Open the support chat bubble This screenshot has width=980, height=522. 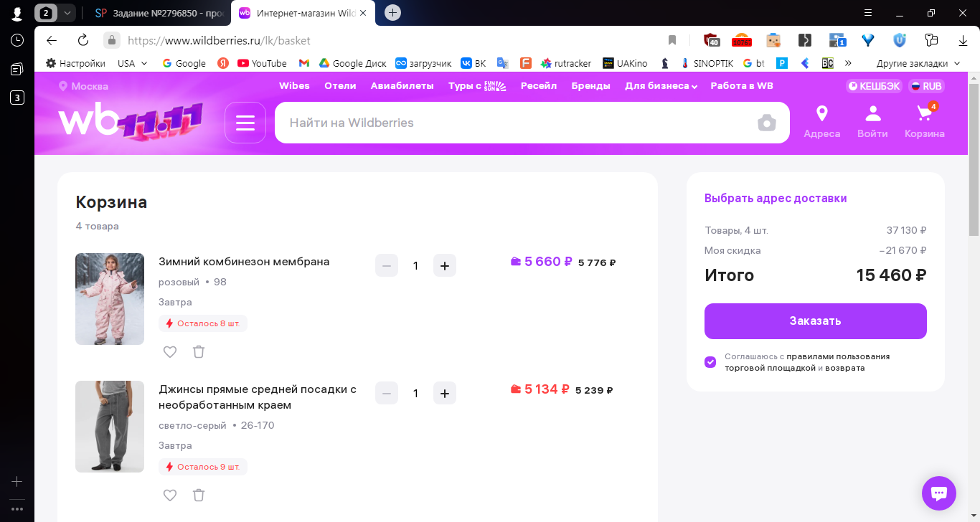point(939,493)
